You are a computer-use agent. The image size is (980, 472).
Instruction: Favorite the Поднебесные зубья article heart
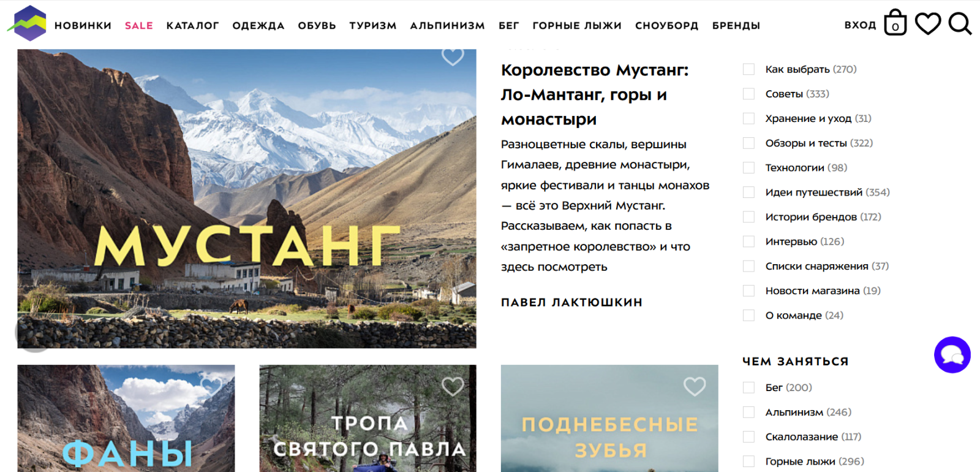[695, 386]
